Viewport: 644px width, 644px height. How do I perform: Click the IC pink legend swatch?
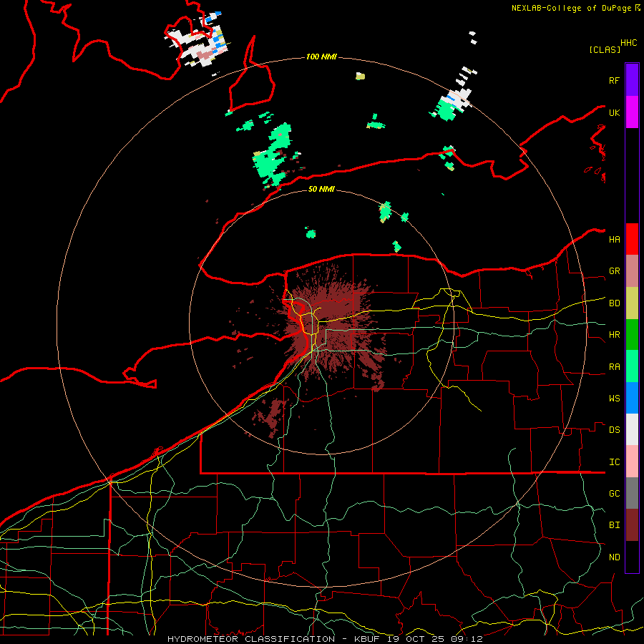pos(632,462)
